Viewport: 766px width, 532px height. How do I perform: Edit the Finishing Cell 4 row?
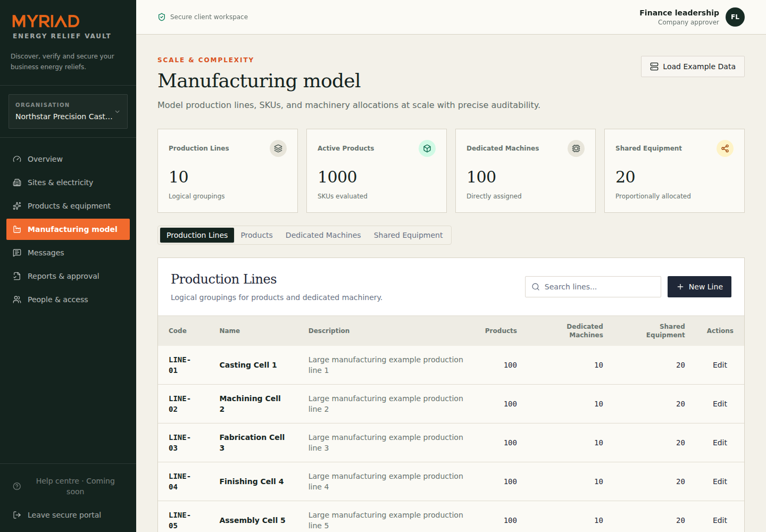720,481
